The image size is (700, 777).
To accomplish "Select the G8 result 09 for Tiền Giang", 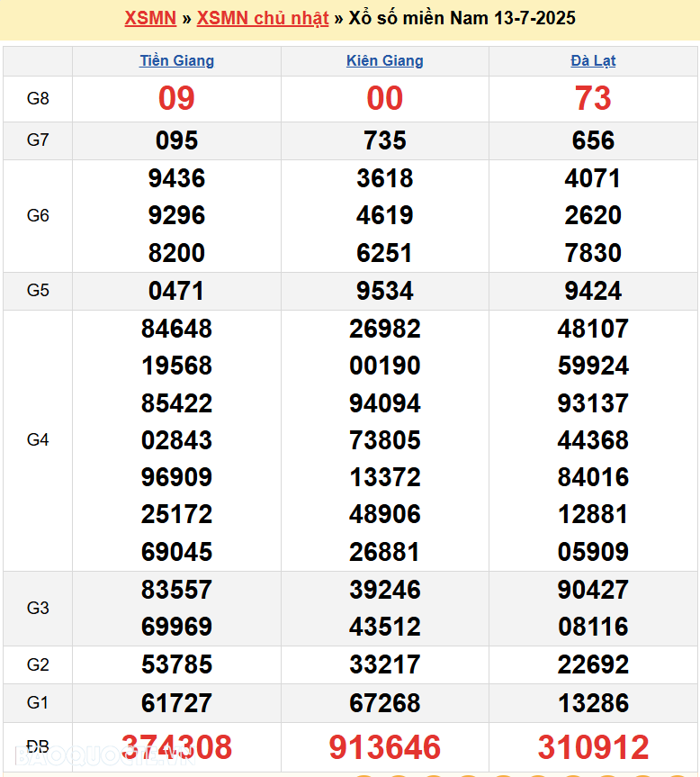I will 176,98.
